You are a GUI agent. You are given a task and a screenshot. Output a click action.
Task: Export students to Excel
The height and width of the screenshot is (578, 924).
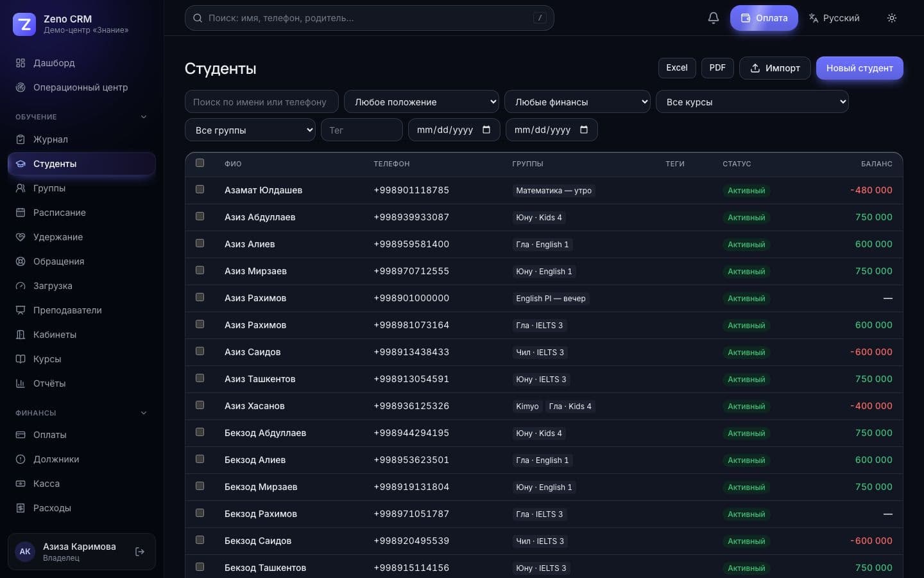point(677,67)
